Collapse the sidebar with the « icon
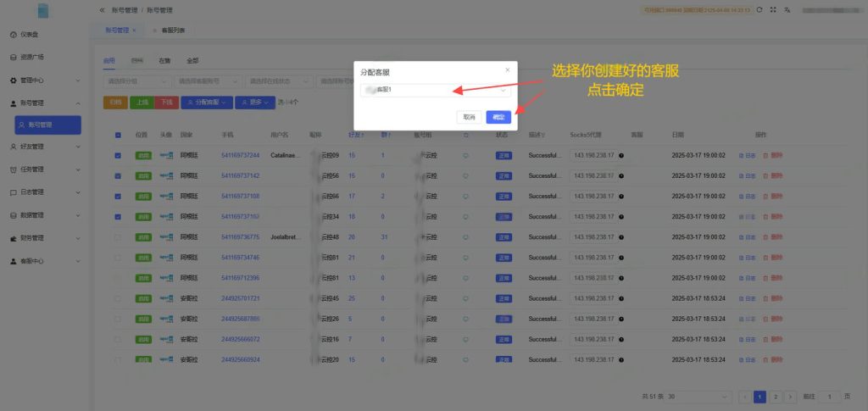 pyautogui.click(x=102, y=10)
